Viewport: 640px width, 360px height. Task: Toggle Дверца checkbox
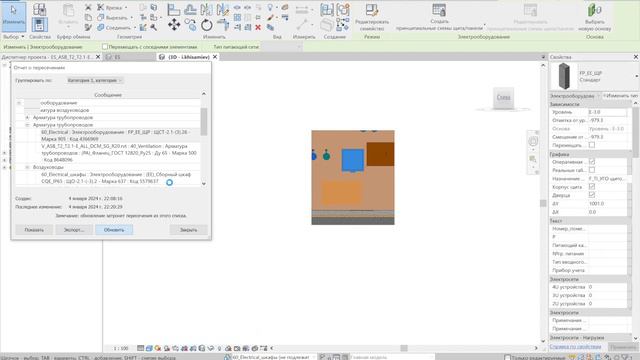[591, 195]
